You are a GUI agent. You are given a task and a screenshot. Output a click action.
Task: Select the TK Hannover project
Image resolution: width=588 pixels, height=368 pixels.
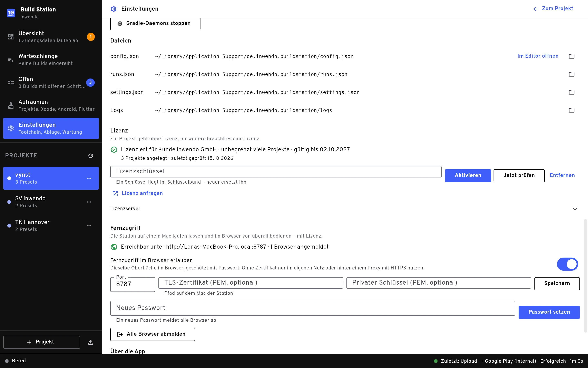(x=51, y=226)
